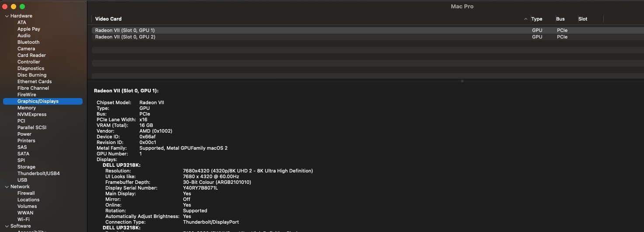This screenshot has height=232, width=644.
Task: Click the first DELL UP3218K display heading
Action: [121, 165]
